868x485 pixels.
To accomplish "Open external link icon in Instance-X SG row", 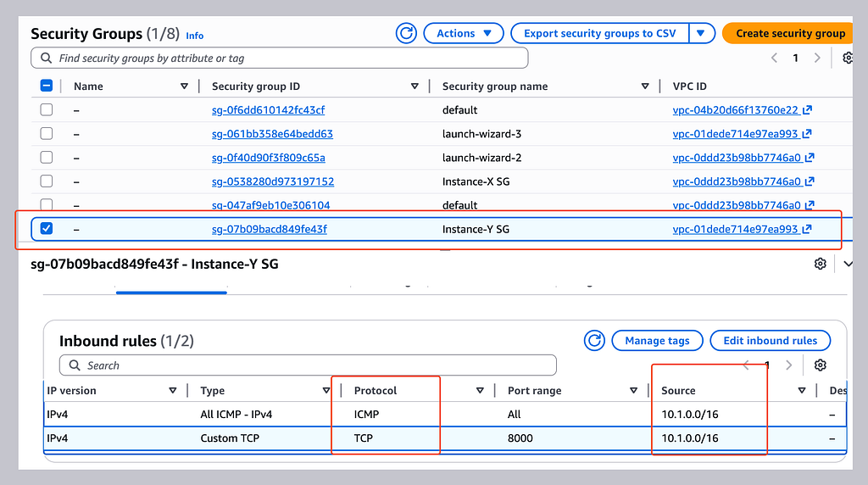I will pos(810,181).
